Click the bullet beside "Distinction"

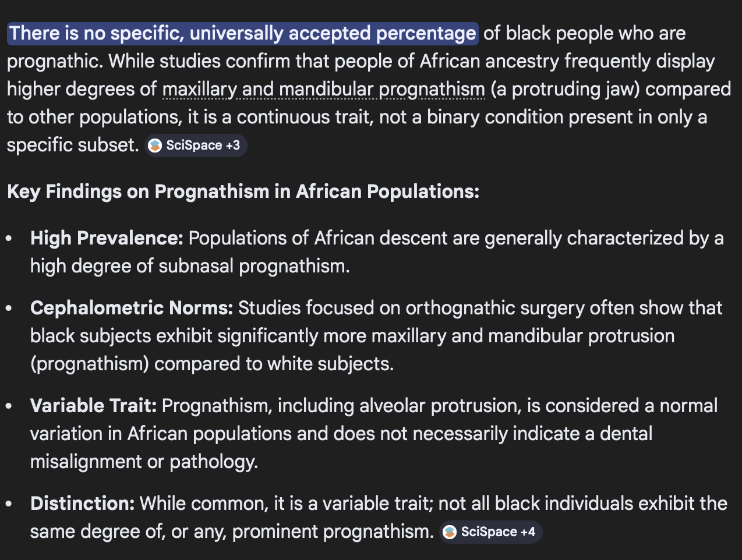9,504
